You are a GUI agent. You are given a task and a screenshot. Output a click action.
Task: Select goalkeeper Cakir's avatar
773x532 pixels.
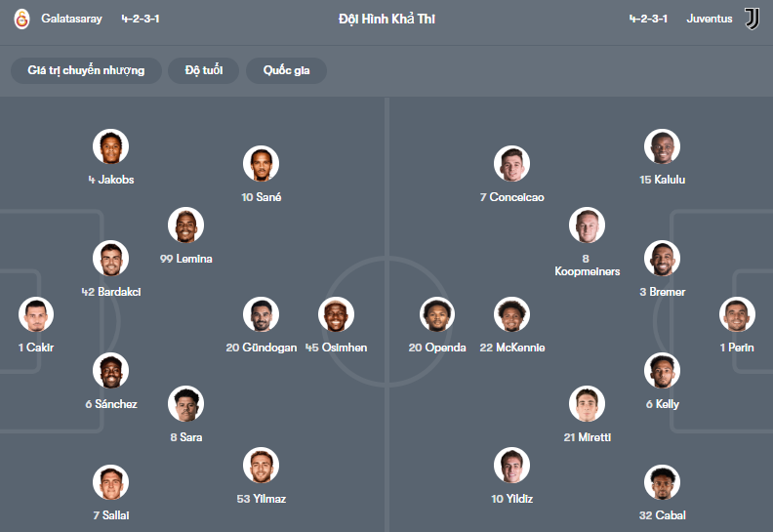pyautogui.click(x=36, y=314)
